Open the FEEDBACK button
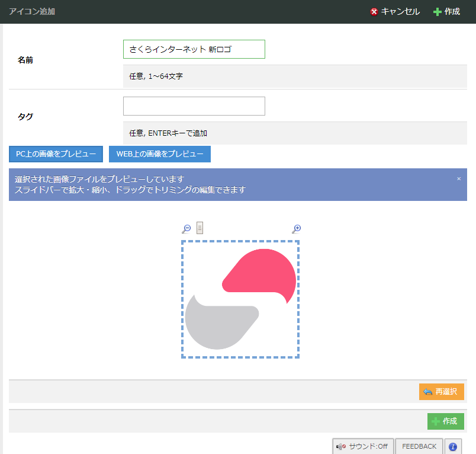Image resolution: width=476 pixels, height=454 pixels. pyautogui.click(x=419, y=447)
